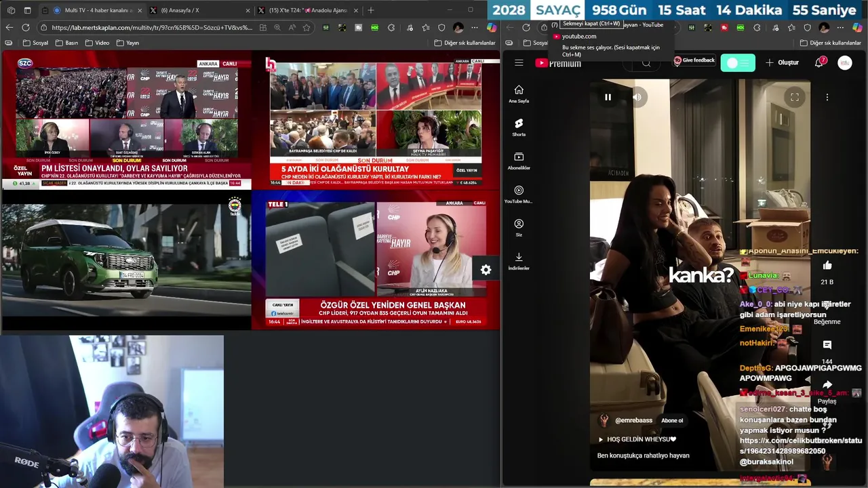Subscribe with Abone ol button
Screen dimensions: 868x488
[x=672, y=420]
